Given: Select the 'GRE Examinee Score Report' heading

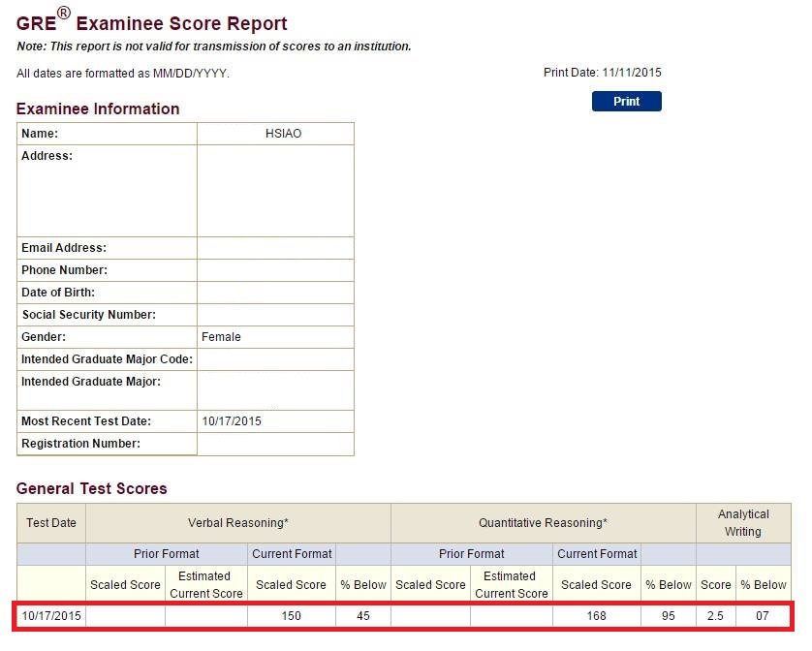Looking at the screenshot, I should click(151, 21).
